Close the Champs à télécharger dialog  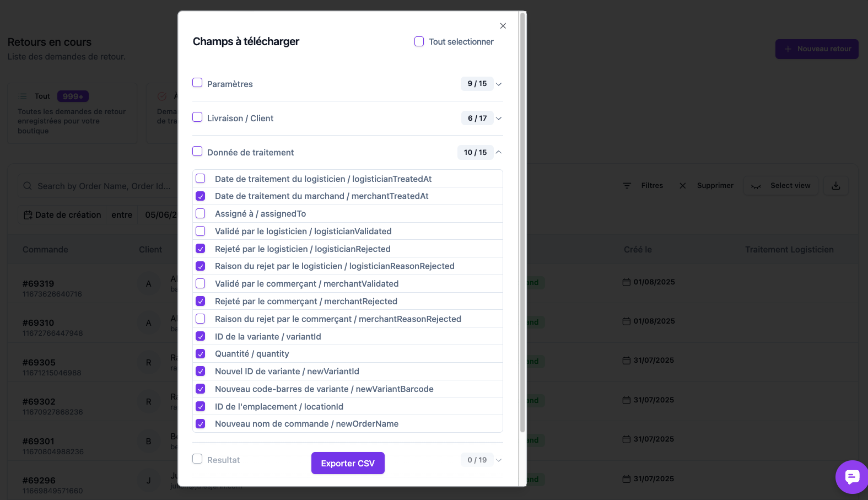click(x=503, y=26)
